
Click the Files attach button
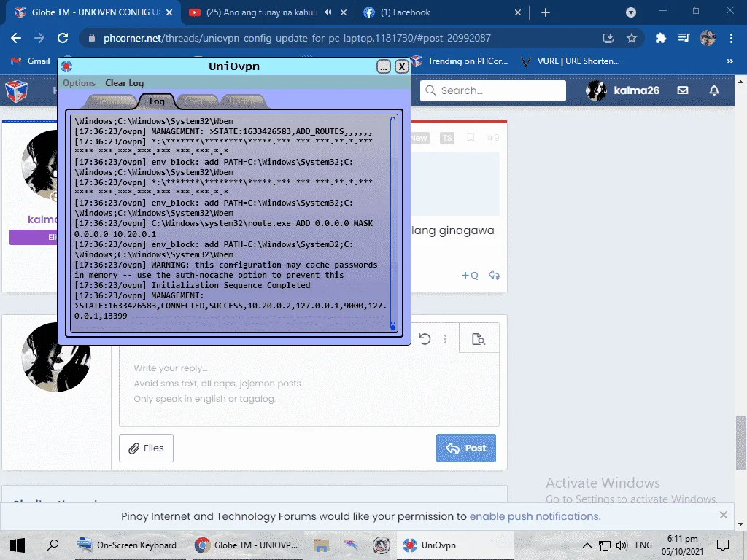[x=146, y=448]
